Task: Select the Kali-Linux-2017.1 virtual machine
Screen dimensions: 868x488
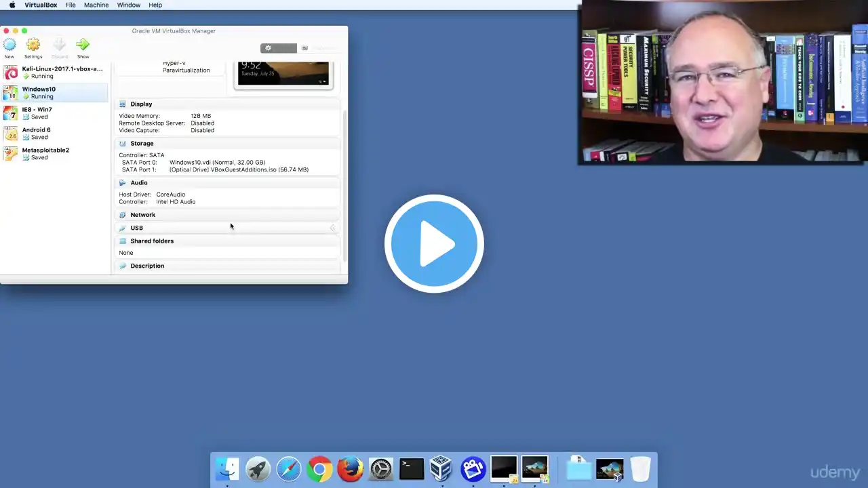Action: 54,73
